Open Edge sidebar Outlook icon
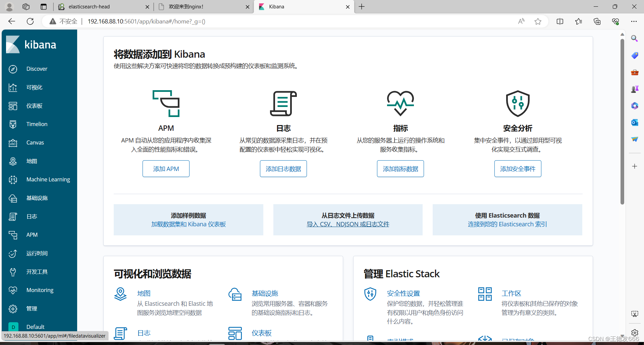This screenshot has width=644, height=345. click(634, 122)
